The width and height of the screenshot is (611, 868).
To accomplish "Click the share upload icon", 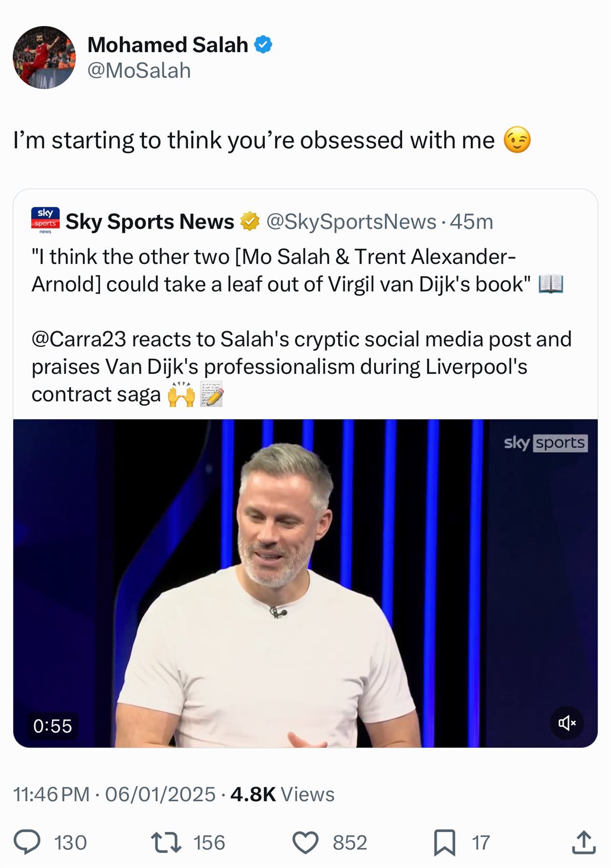I will tap(584, 842).
